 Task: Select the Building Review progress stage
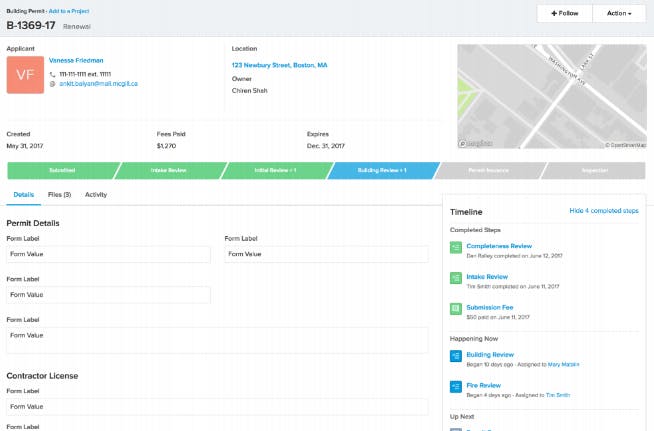383,170
